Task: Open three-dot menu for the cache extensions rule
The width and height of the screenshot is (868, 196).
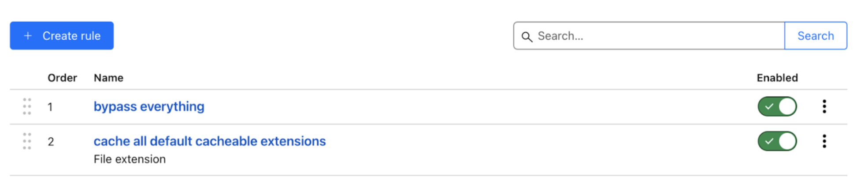Action: click(824, 141)
